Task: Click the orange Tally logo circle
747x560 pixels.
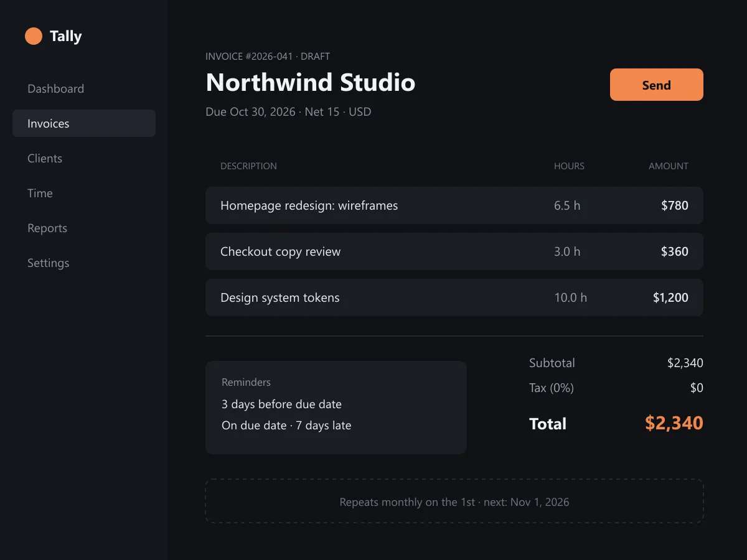Action: click(x=34, y=36)
